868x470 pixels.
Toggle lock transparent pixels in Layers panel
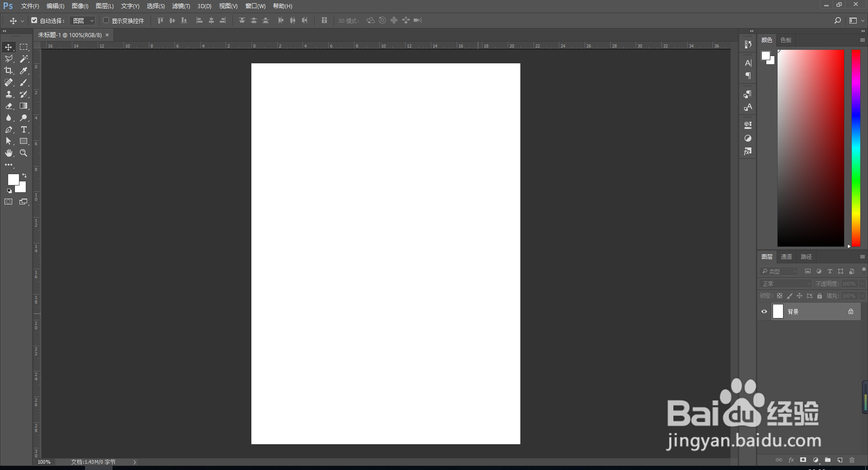click(x=779, y=296)
